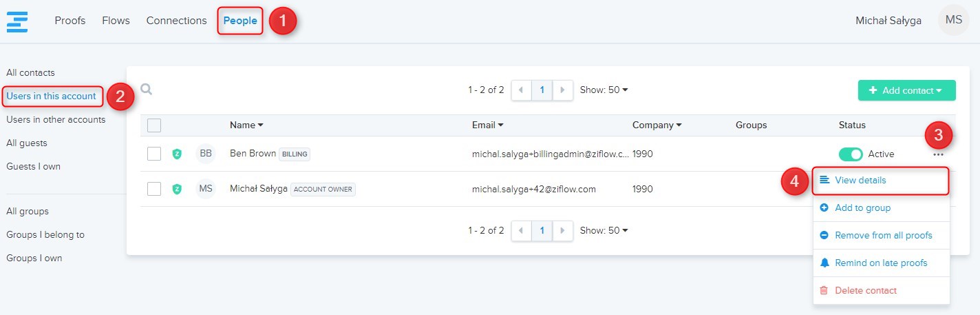Image resolution: width=980 pixels, height=315 pixels.
Task: Open the Proofs tab
Action: (70, 21)
